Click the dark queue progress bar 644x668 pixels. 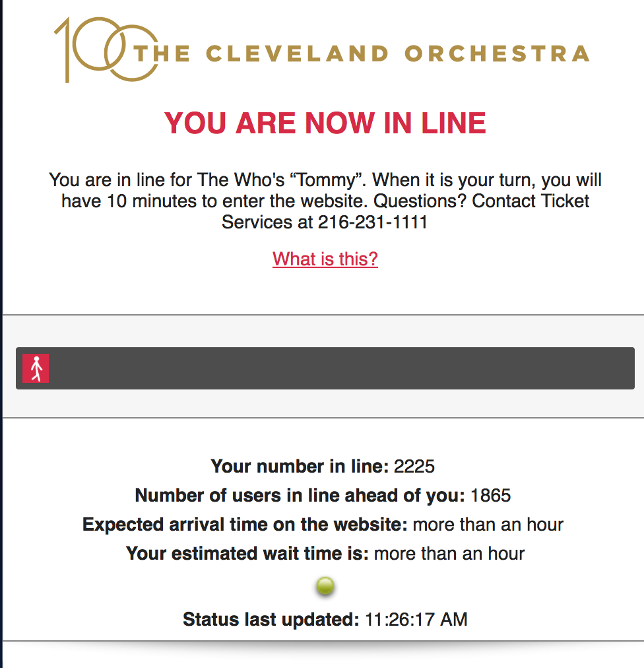[325, 368]
